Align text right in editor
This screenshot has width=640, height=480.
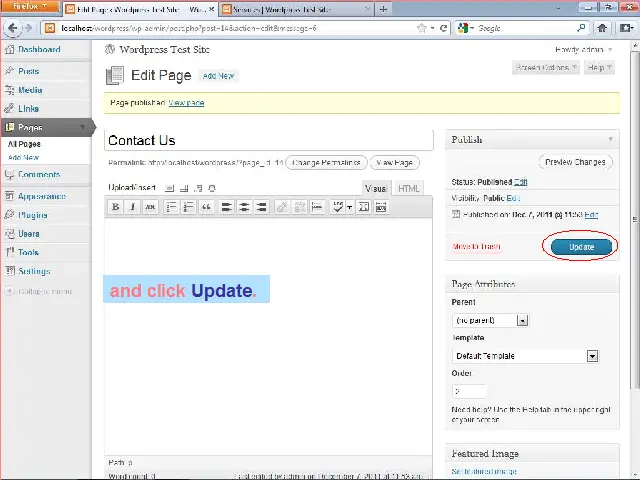point(262,207)
